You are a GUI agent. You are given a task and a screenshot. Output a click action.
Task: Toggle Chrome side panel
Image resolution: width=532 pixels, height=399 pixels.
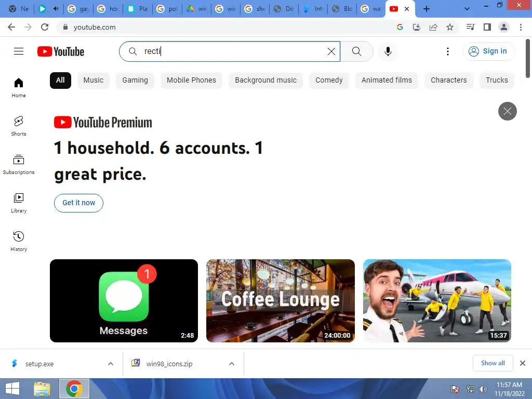487,27
